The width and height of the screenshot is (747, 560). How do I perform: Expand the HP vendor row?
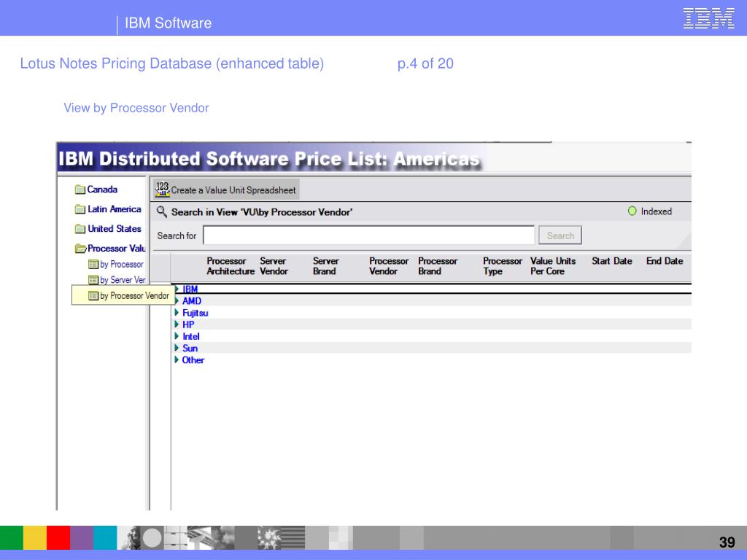point(177,324)
